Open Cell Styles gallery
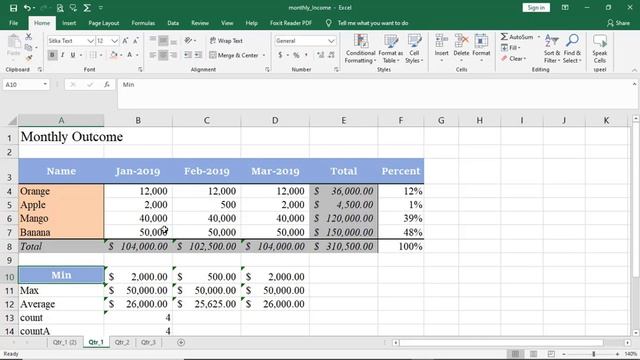This screenshot has width=640, height=360. [414, 49]
